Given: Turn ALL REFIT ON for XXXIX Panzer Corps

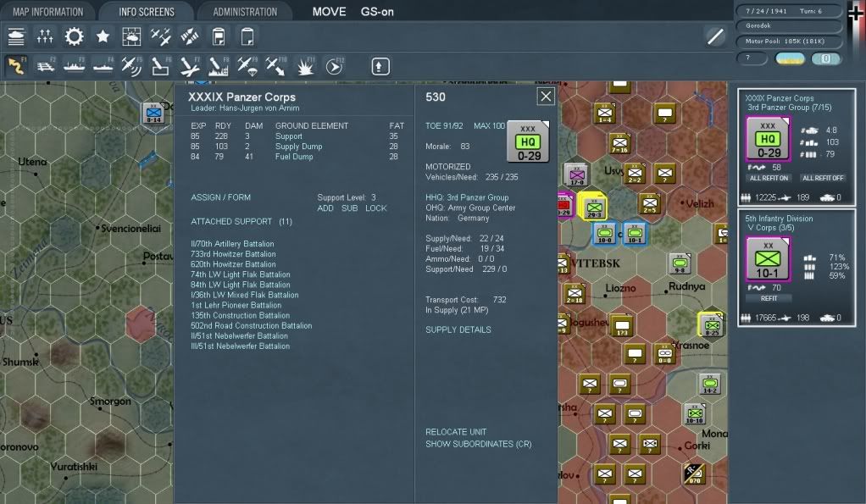Looking at the screenshot, I should 769,178.
